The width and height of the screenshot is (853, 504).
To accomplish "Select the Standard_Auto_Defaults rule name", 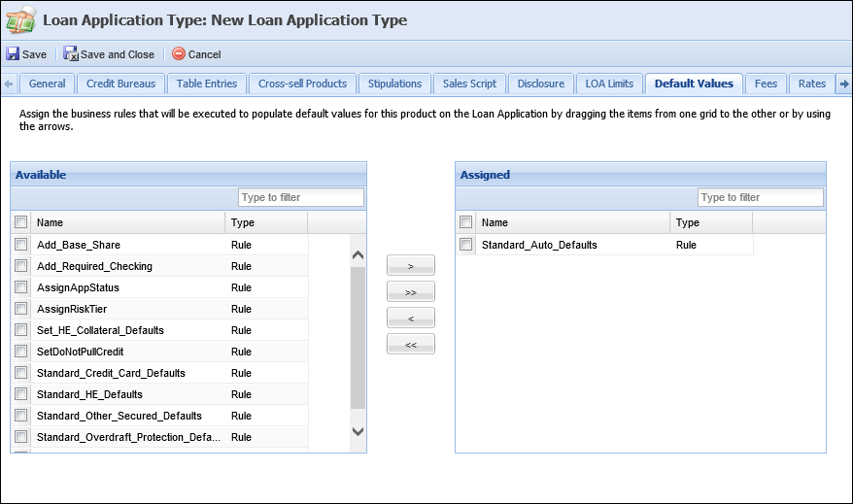I will pos(539,246).
